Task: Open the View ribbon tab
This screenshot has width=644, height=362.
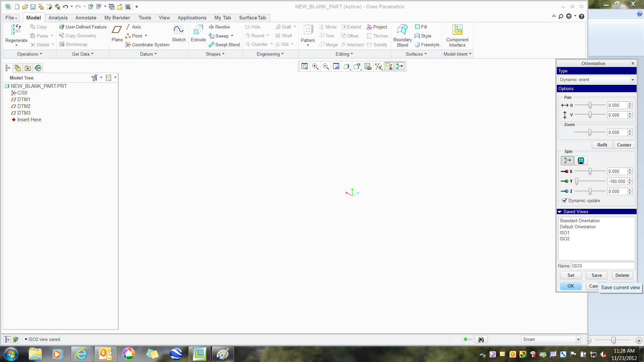Action: pos(164,18)
